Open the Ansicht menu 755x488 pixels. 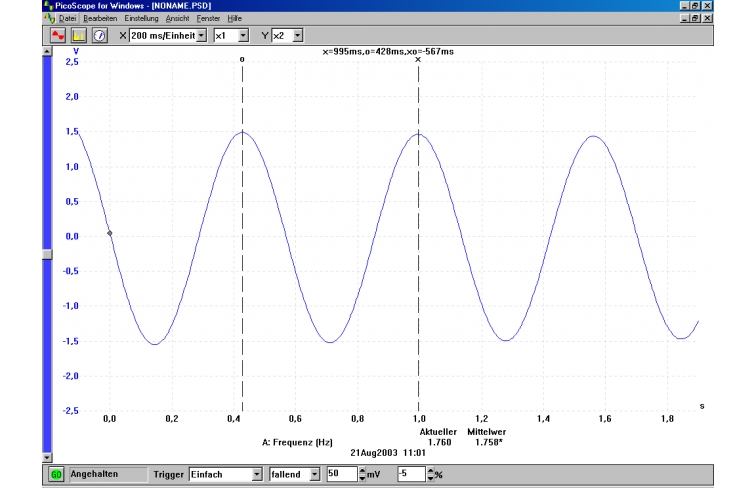click(177, 18)
